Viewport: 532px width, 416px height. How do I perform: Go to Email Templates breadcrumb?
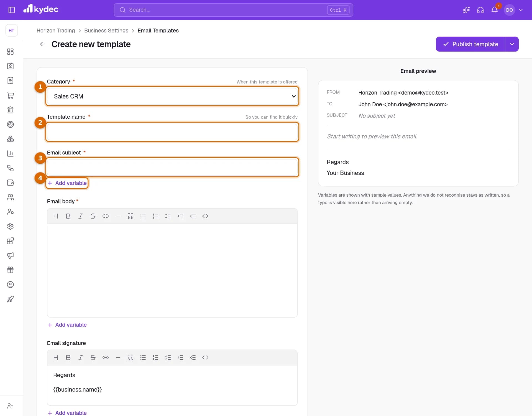tap(158, 31)
